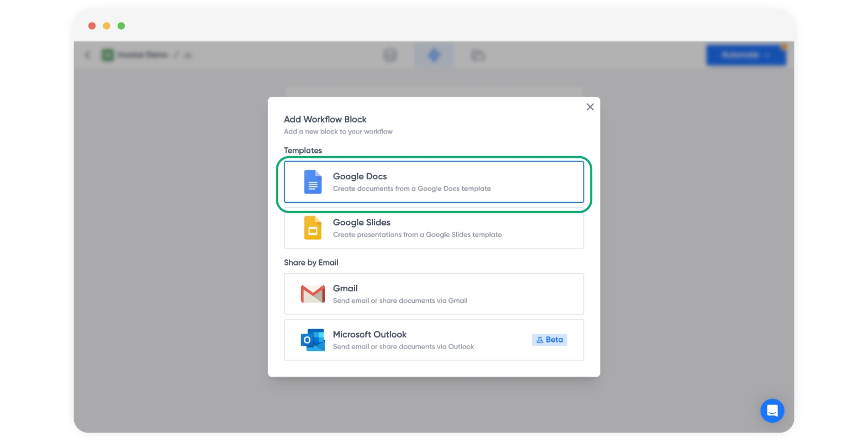Switch to the highlighted workflow tab
Screen dimensions: 868x443
(x=434, y=55)
